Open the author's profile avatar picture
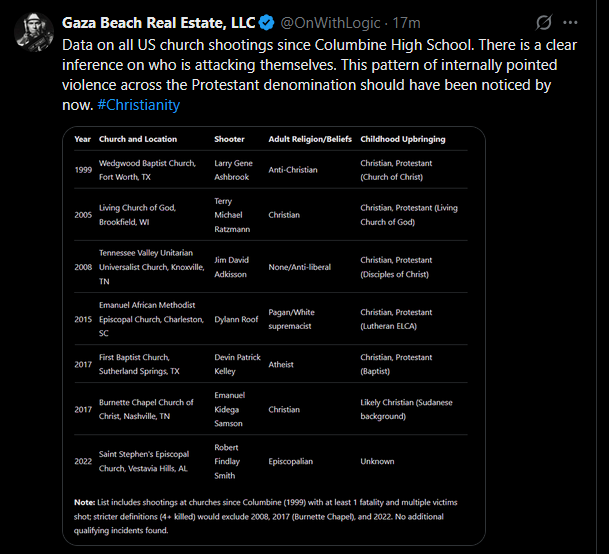609x554 pixels. click(x=34, y=32)
